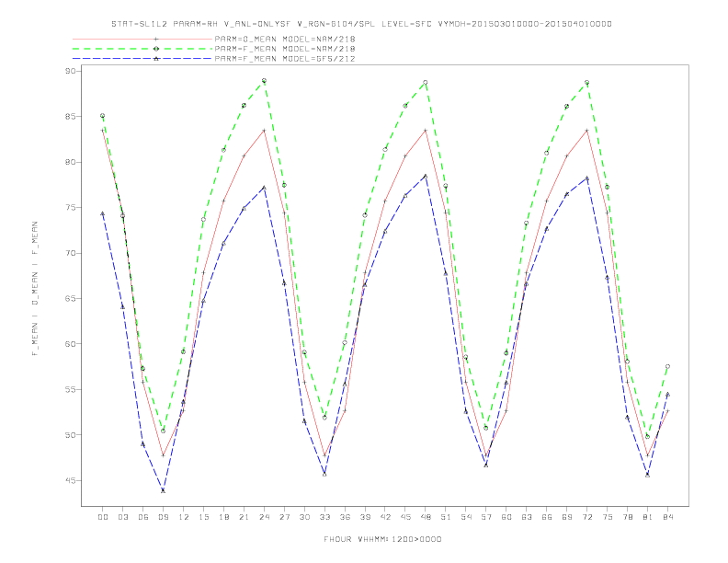
Task: Click y-axis tick label 90
Action: (71, 71)
